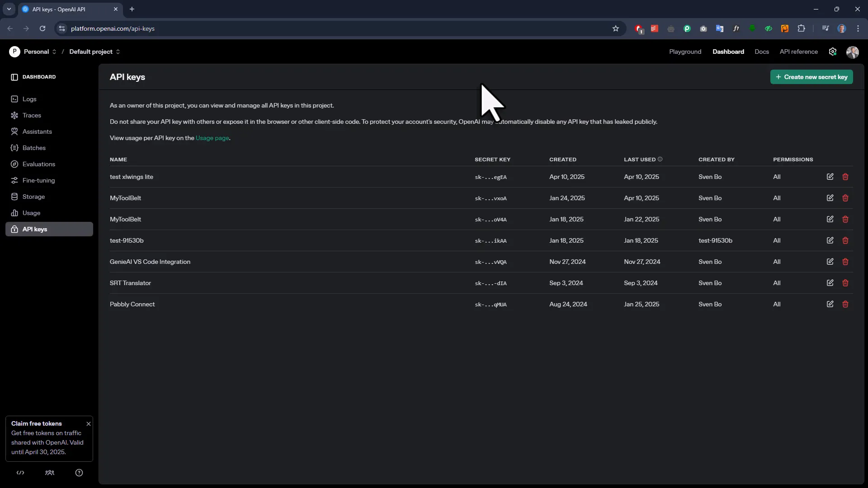Open the Storage section
Image resolution: width=868 pixels, height=488 pixels.
pyautogui.click(x=33, y=197)
